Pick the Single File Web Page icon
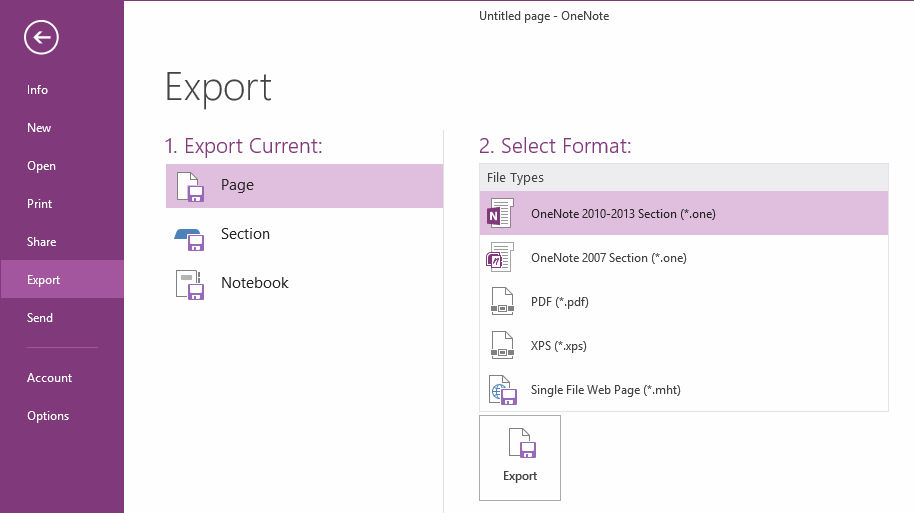 point(503,390)
